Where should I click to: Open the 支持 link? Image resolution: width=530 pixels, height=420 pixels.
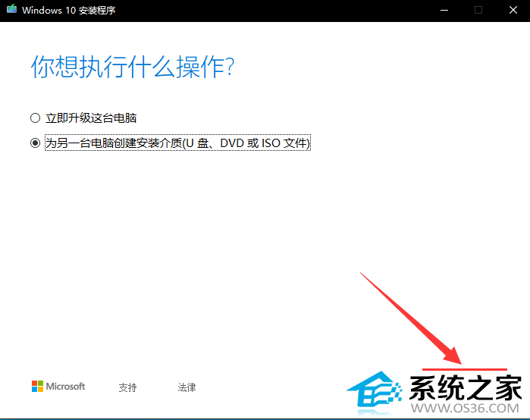(127, 387)
